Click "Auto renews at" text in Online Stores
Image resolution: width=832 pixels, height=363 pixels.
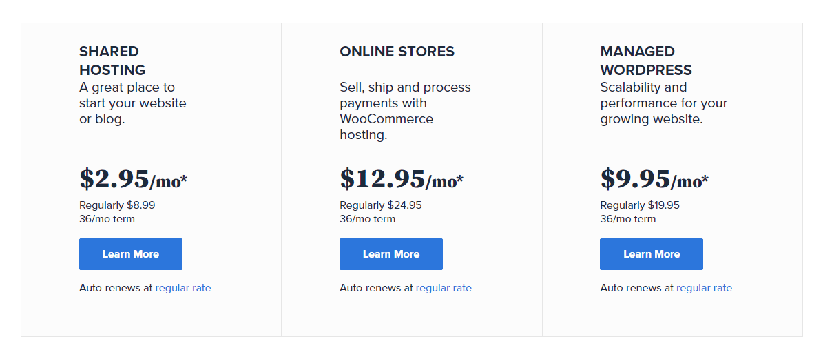click(x=376, y=288)
